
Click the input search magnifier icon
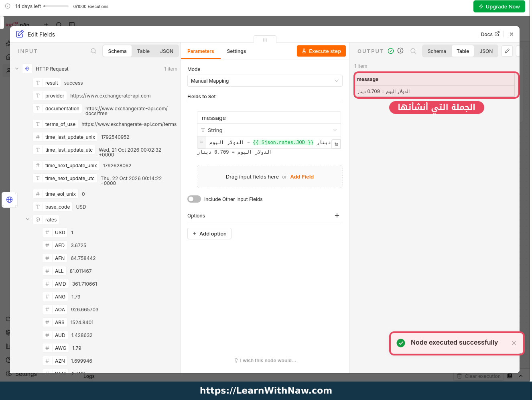(93, 51)
